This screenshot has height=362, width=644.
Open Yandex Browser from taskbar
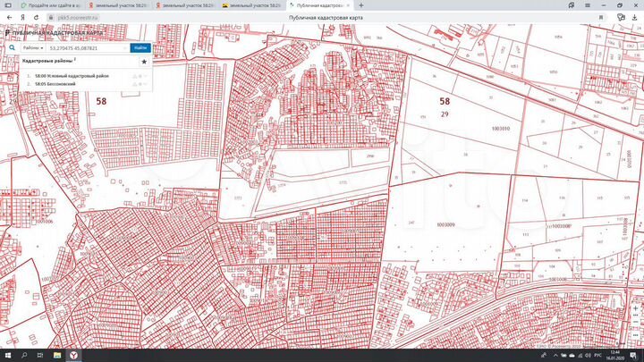point(74,355)
